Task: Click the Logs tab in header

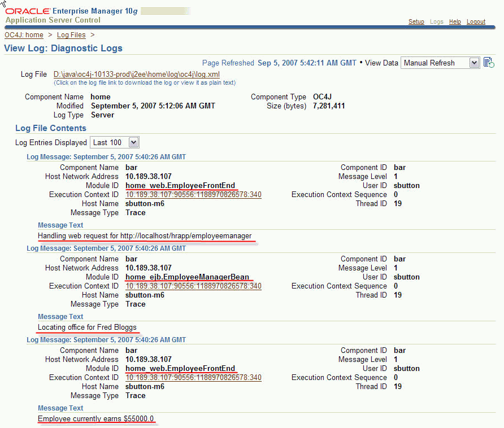Action: click(x=437, y=21)
